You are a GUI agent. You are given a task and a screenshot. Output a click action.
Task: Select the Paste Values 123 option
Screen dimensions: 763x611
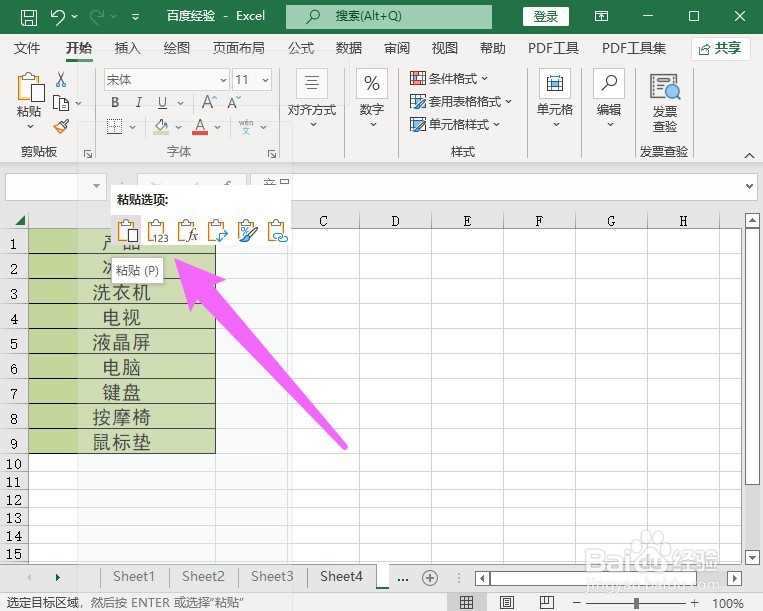click(x=158, y=231)
